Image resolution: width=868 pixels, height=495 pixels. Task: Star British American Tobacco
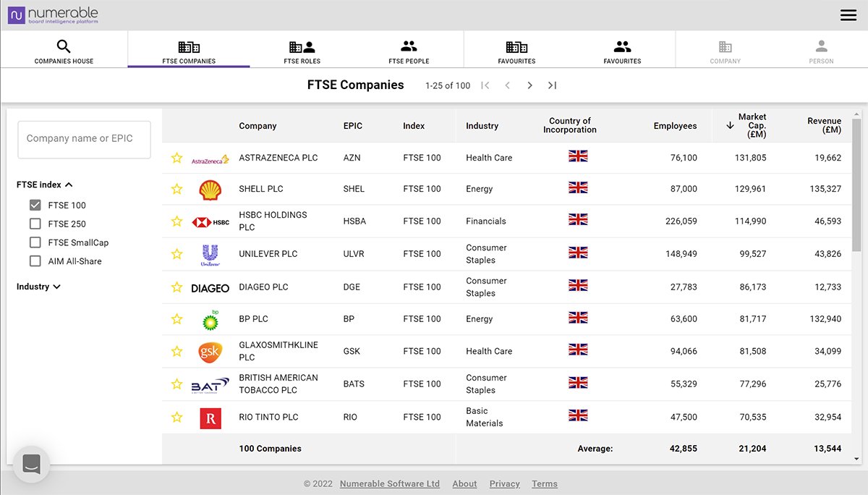click(176, 384)
